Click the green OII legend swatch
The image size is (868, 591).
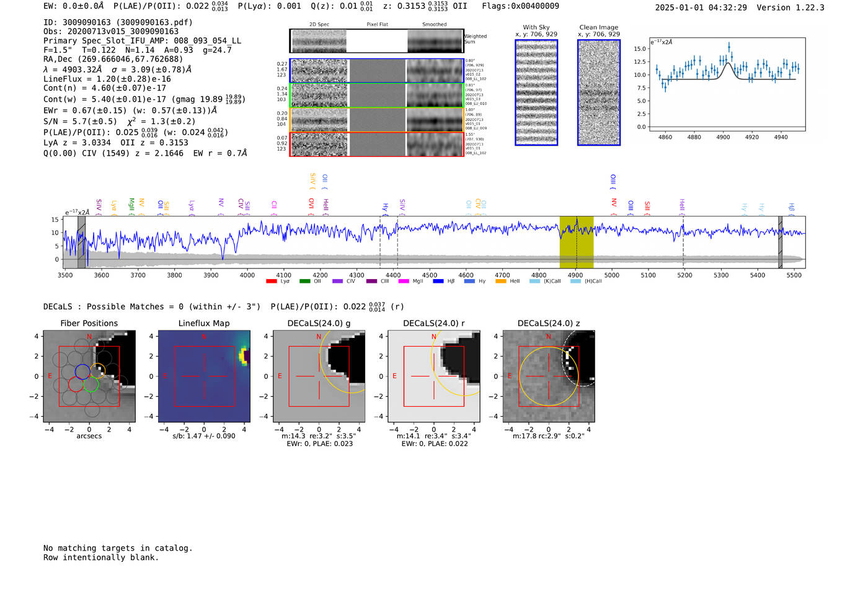(304, 282)
